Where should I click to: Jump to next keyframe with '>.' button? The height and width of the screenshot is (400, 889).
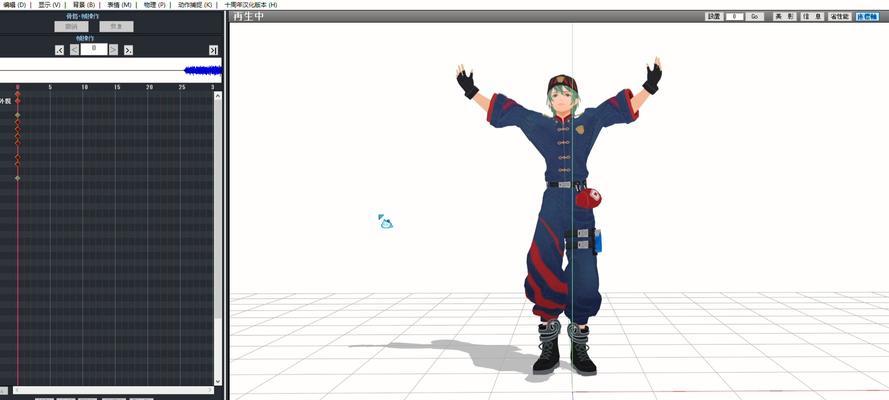click(129, 50)
